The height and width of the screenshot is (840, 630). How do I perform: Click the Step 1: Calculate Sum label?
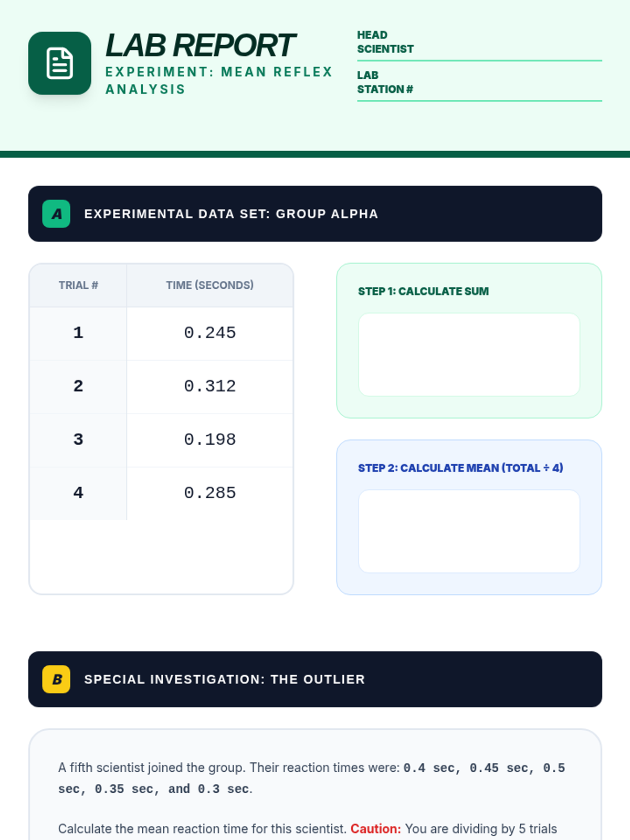tap(423, 291)
